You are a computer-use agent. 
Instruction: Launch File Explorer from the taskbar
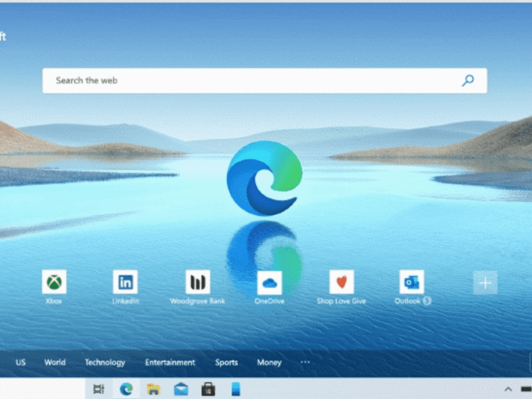pyautogui.click(x=153, y=389)
